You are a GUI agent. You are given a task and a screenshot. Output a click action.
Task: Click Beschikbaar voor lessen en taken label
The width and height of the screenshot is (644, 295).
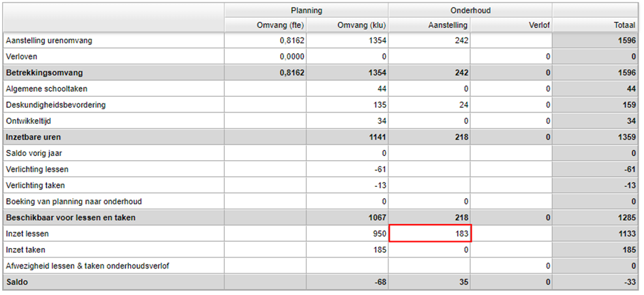pyautogui.click(x=70, y=218)
